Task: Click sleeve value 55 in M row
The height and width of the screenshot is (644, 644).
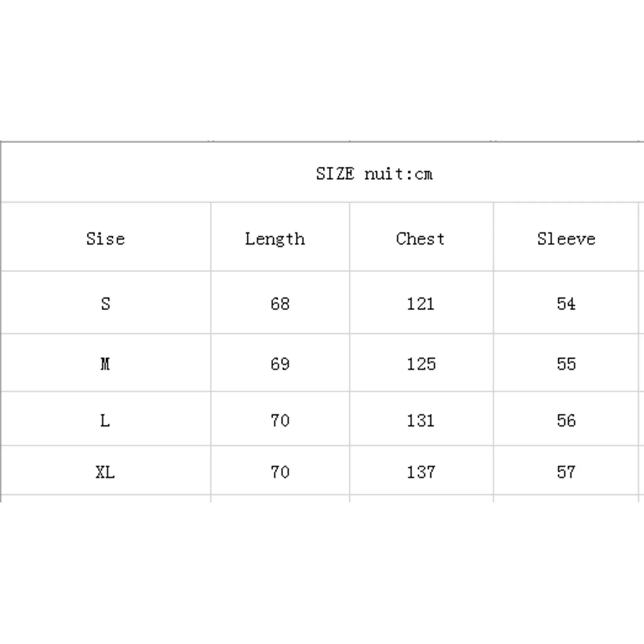Action: 566,364
